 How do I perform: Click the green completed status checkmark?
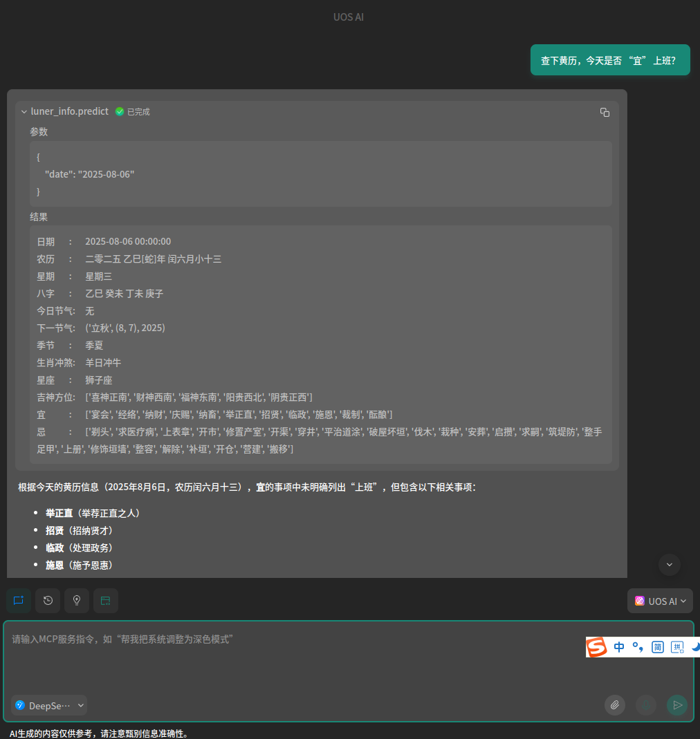120,112
